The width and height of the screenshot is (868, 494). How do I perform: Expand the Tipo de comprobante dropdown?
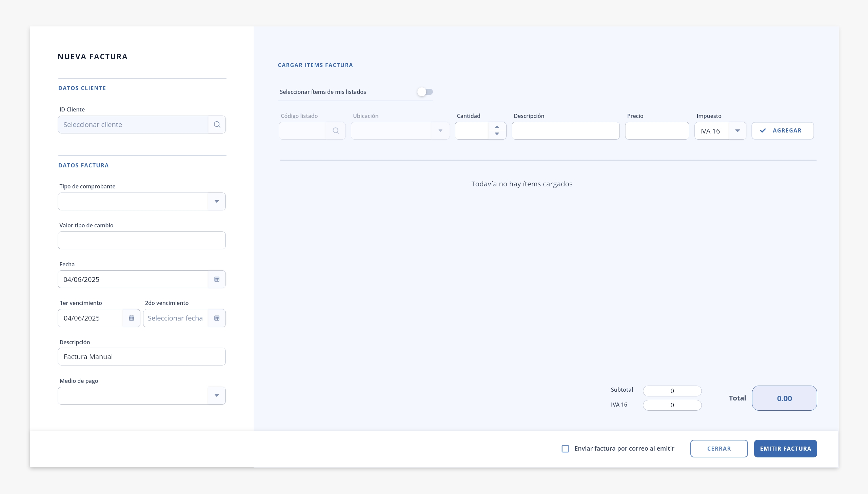pyautogui.click(x=217, y=202)
